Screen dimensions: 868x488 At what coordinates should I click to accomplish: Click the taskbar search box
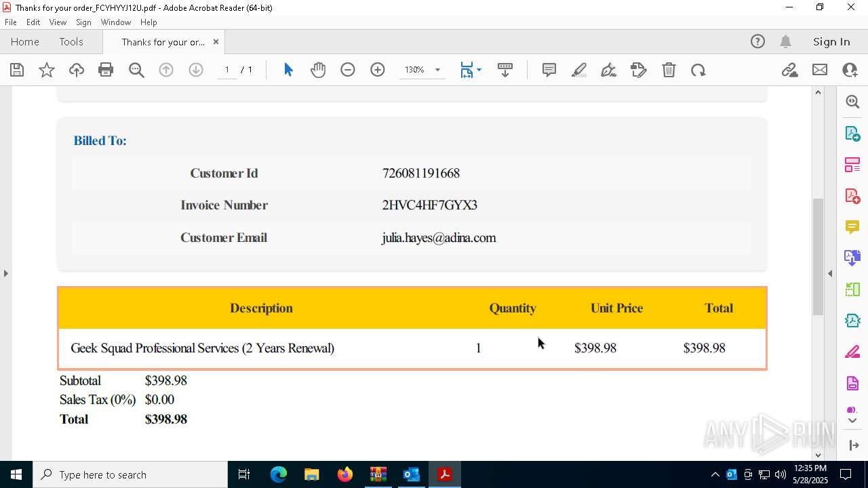click(x=130, y=474)
